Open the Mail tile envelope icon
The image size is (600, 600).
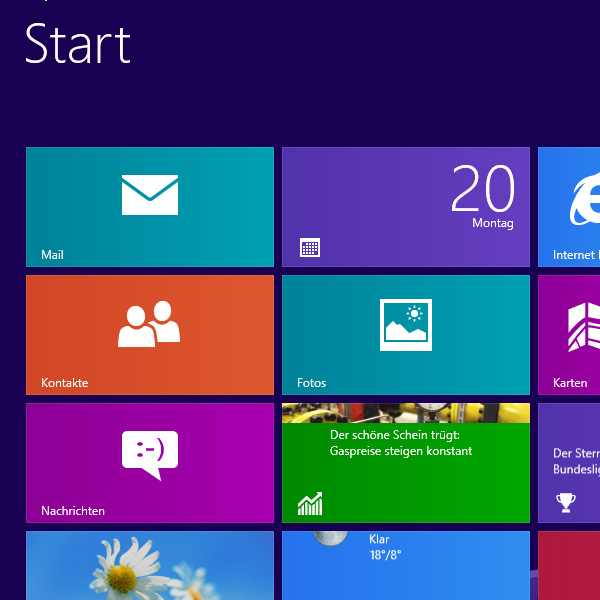150,195
